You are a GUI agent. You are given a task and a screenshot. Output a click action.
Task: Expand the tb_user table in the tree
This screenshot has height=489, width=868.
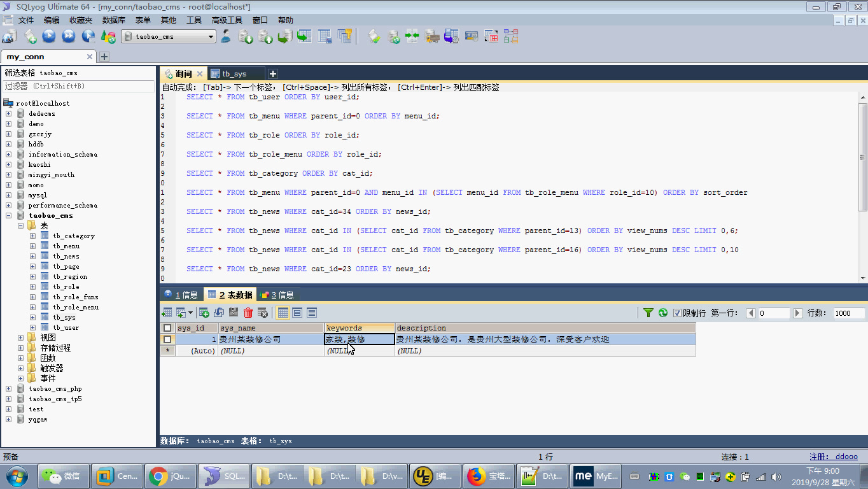click(32, 327)
